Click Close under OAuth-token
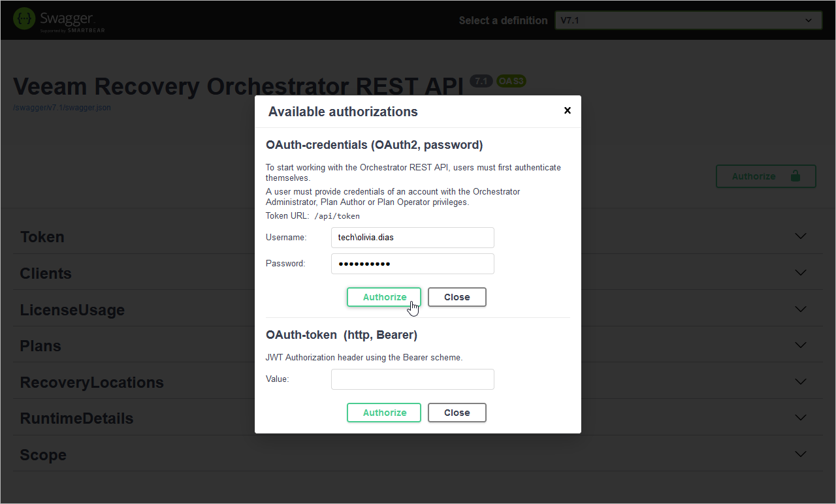The image size is (836, 504). [457, 413]
